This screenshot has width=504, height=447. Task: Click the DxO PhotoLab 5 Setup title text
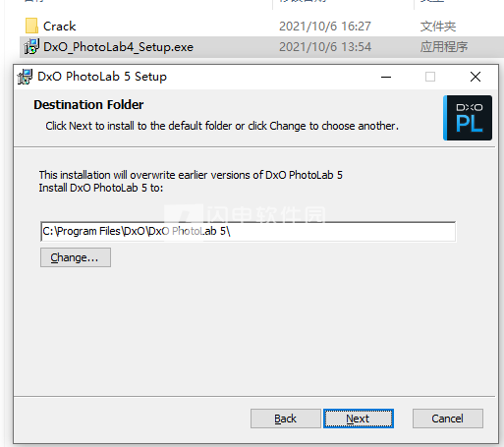click(102, 77)
